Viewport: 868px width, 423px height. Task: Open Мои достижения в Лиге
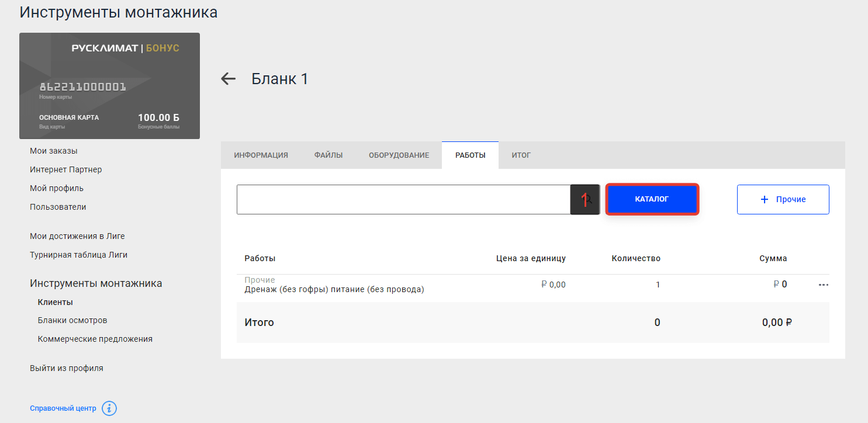[x=77, y=236]
